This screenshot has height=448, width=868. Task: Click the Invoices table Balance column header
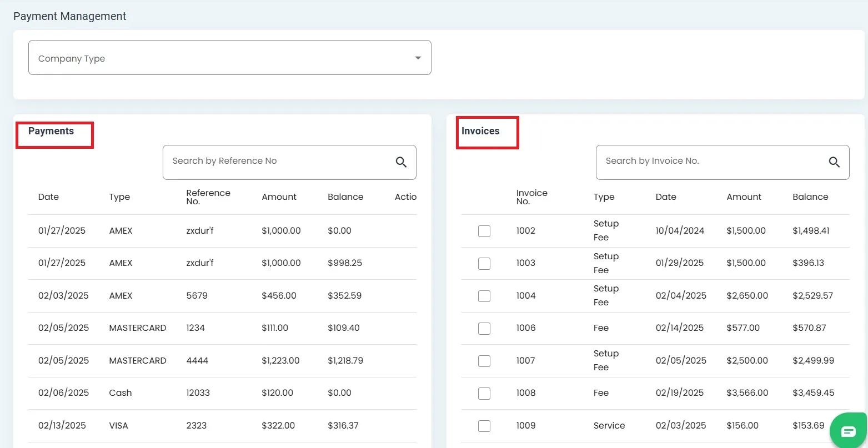pos(810,197)
